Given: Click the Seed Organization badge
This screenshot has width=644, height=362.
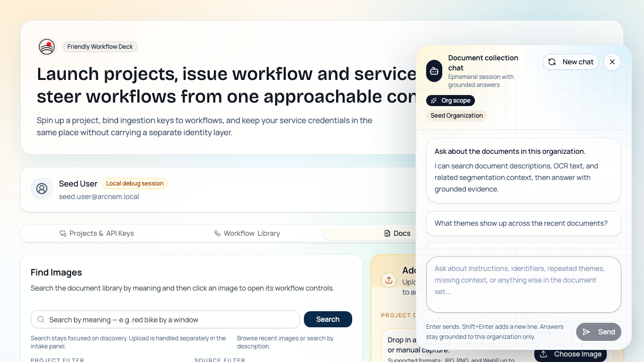Looking at the screenshot, I should pyautogui.click(x=456, y=115).
